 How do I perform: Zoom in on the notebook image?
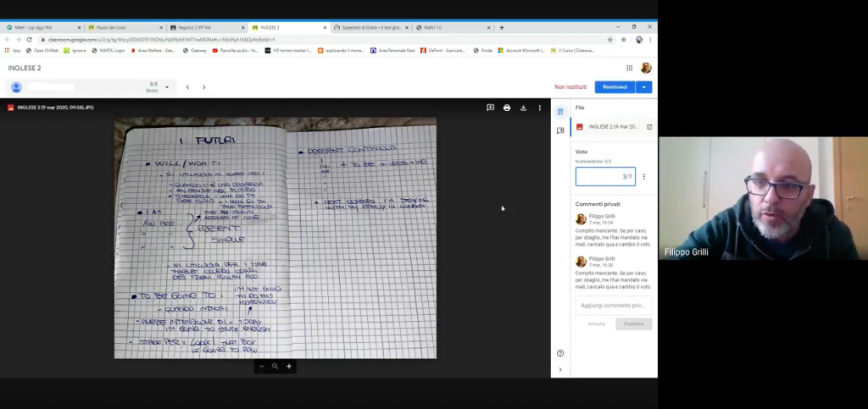click(289, 367)
